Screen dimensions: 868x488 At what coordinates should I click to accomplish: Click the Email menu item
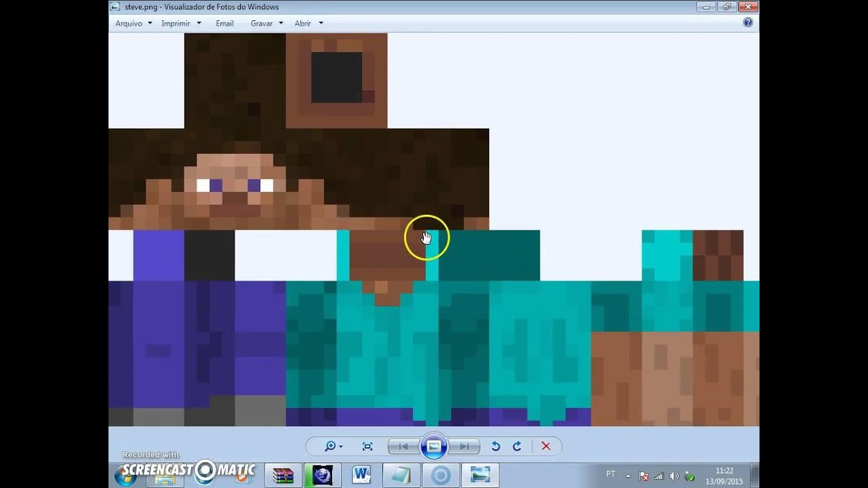224,23
